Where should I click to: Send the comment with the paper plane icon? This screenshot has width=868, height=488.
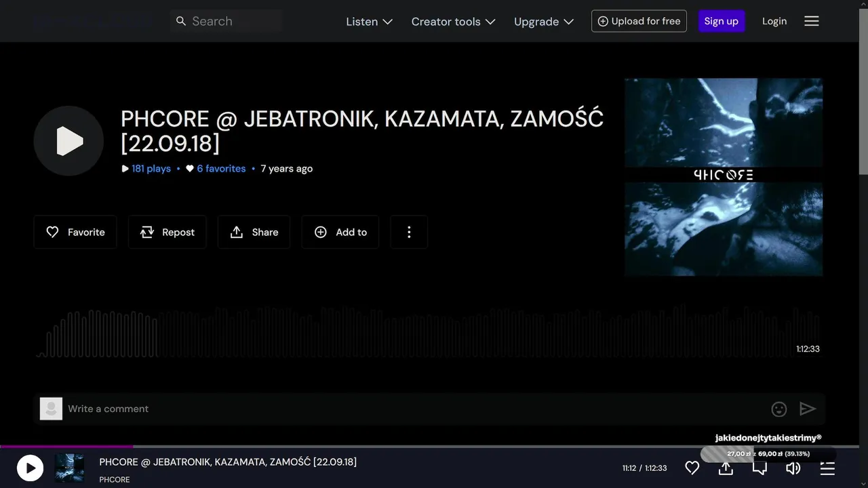(x=808, y=409)
